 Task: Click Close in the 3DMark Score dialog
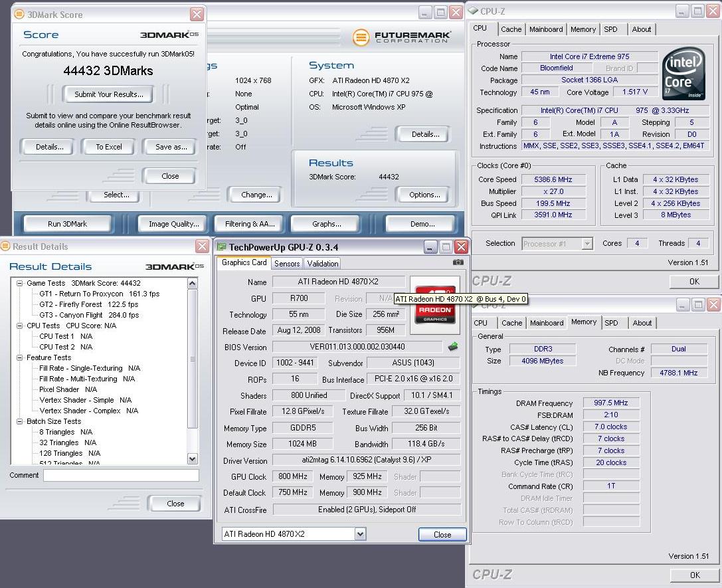[170, 176]
